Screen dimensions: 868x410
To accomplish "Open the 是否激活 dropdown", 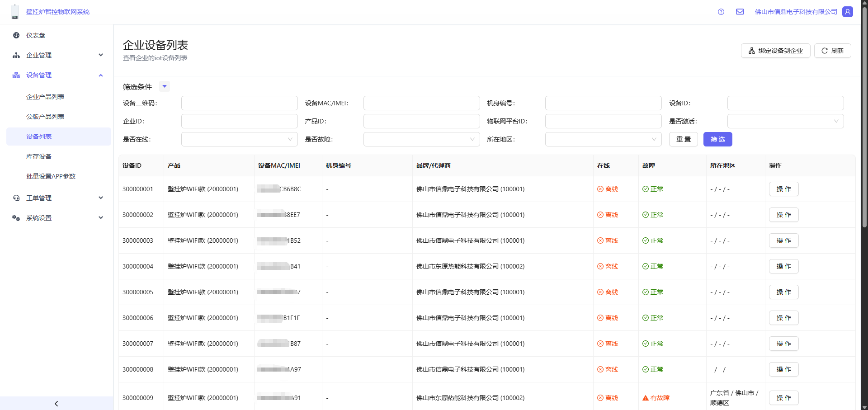I will pos(785,121).
